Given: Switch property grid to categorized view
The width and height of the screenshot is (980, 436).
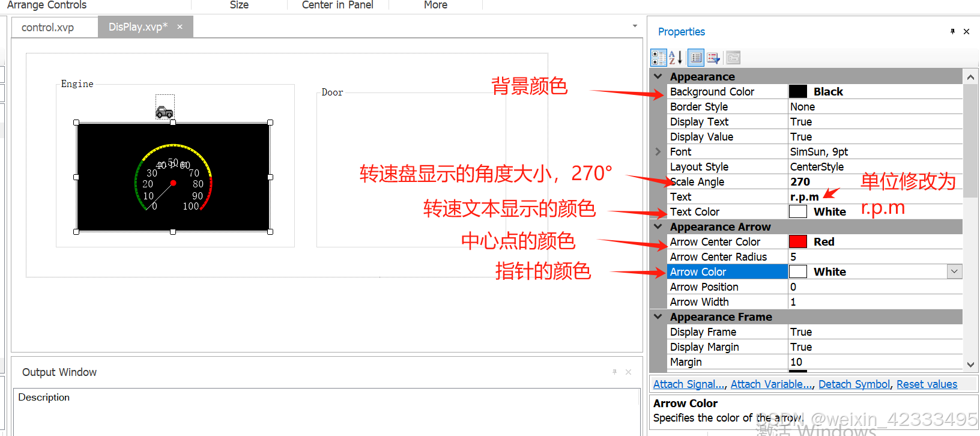Looking at the screenshot, I should (x=659, y=58).
